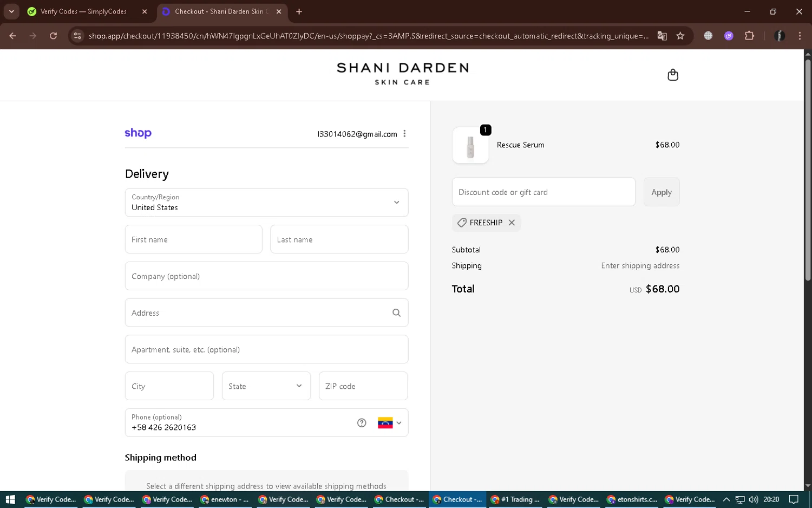Click the Last name field
The image size is (812, 508).
pos(339,239)
